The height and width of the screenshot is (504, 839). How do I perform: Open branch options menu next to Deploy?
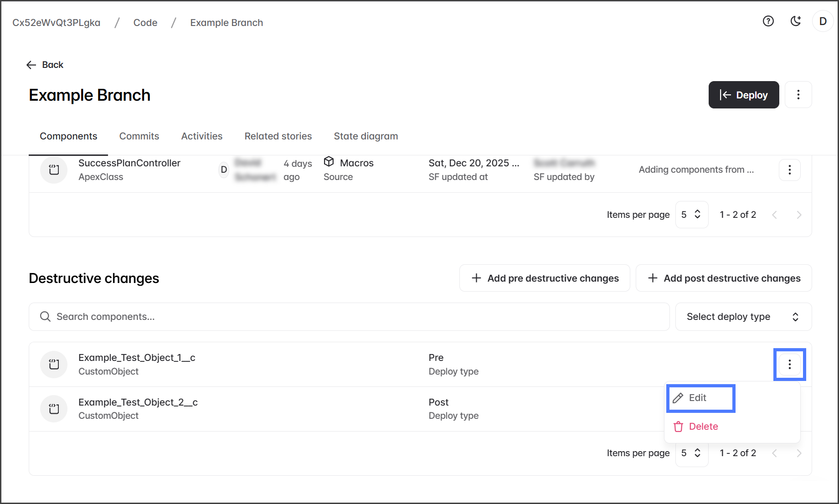pyautogui.click(x=798, y=95)
